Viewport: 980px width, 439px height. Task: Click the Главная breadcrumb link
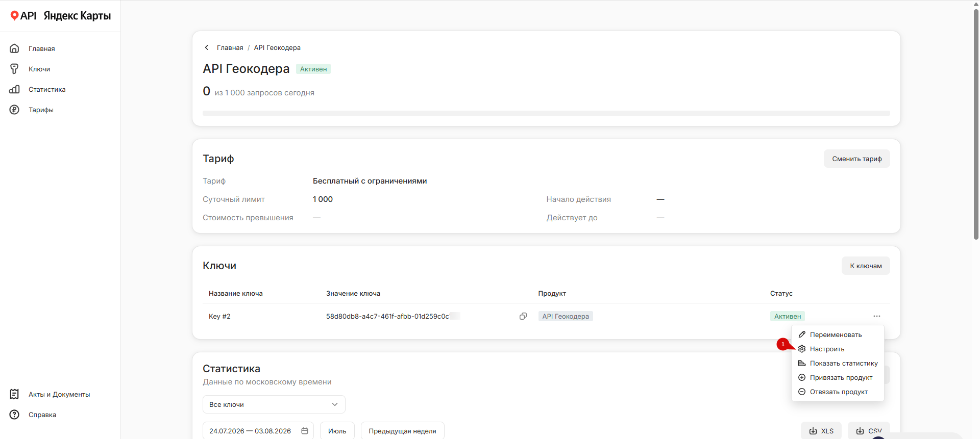230,47
